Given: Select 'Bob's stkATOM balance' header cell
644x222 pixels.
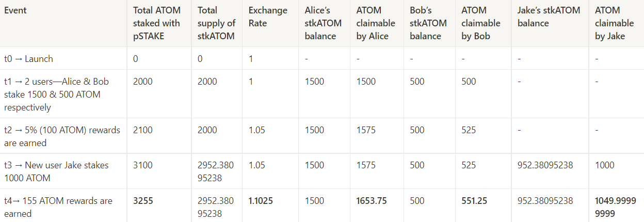Looking at the screenshot, I should 425,23.
